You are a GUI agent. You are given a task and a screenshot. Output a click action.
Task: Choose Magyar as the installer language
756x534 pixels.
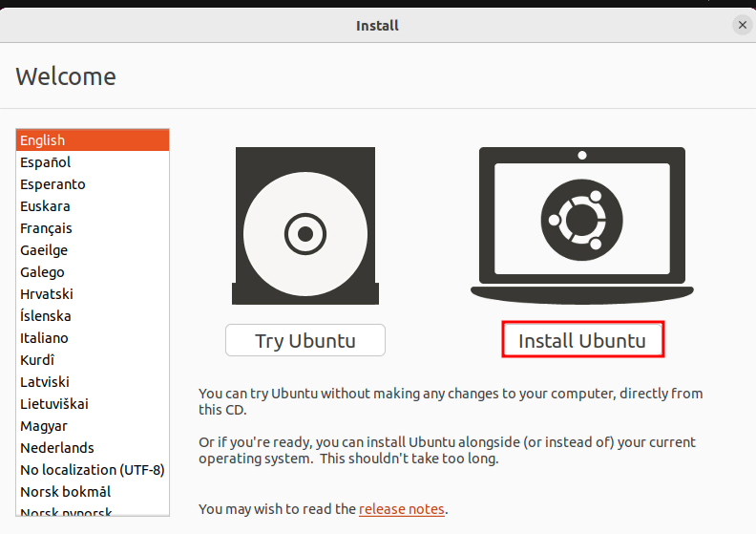(44, 426)
